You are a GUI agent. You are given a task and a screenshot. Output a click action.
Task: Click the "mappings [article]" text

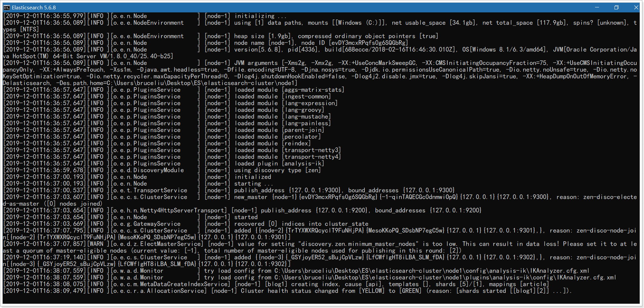(519, 284)
